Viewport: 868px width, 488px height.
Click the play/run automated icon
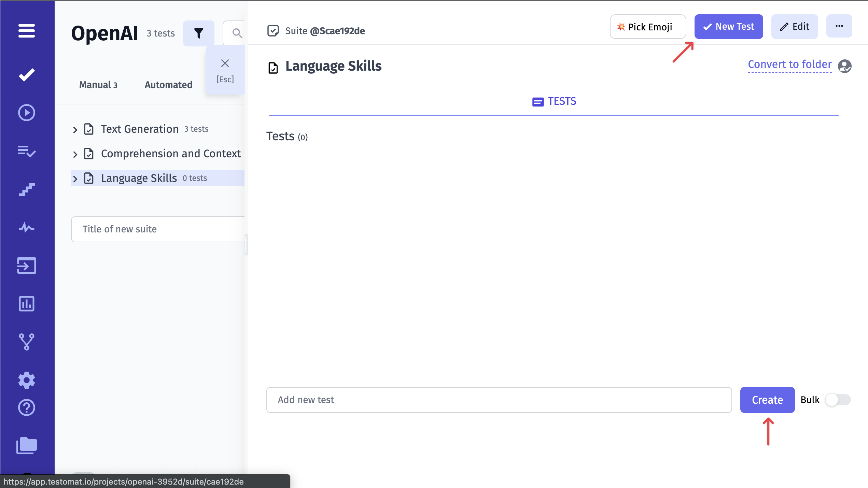point(26,112)
